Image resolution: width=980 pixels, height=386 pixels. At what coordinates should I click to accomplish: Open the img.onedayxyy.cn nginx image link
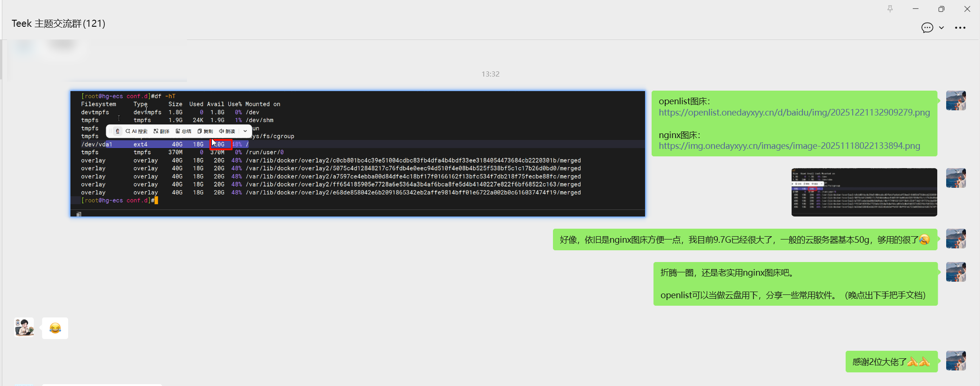(x=789, y=146)
